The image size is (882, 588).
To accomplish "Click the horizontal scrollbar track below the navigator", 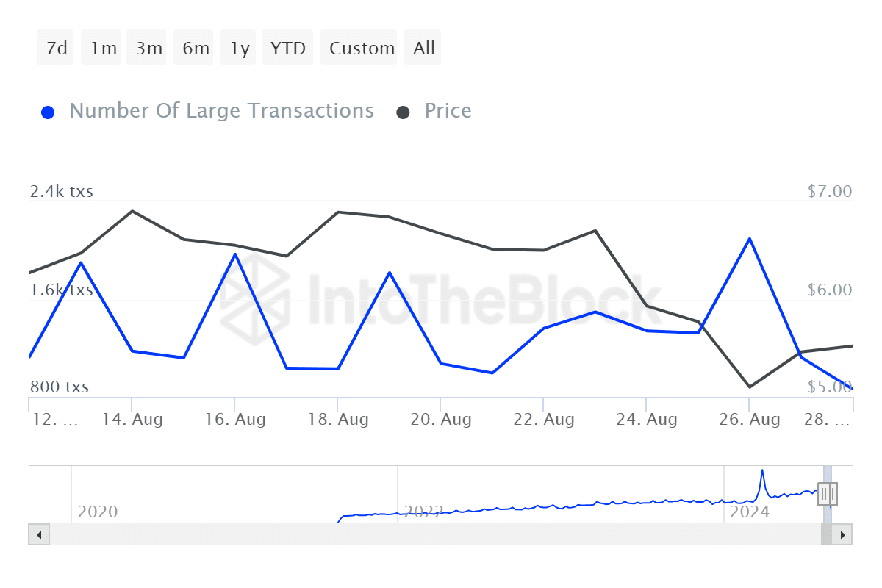I will [x=441, y=534].
